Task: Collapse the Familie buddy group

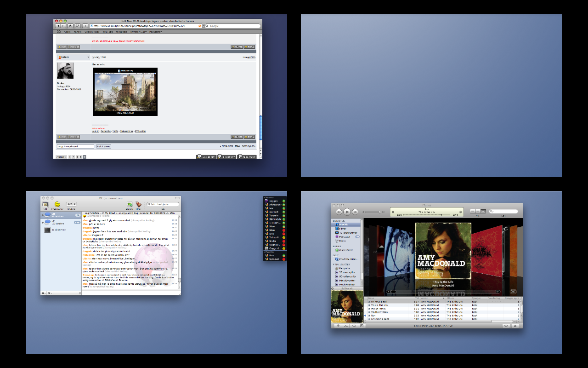Action: point(264,252)
